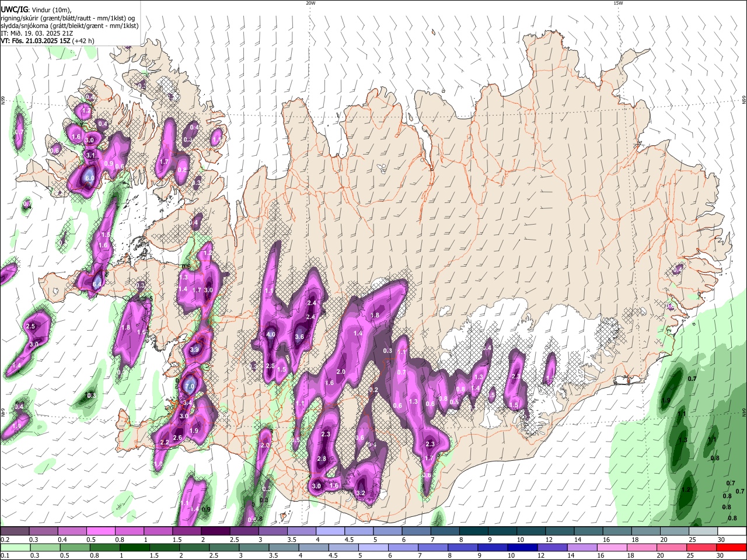
Task: Click the 'slydda/snjókoma' legend description line
Action: click(x=69, y=26)
